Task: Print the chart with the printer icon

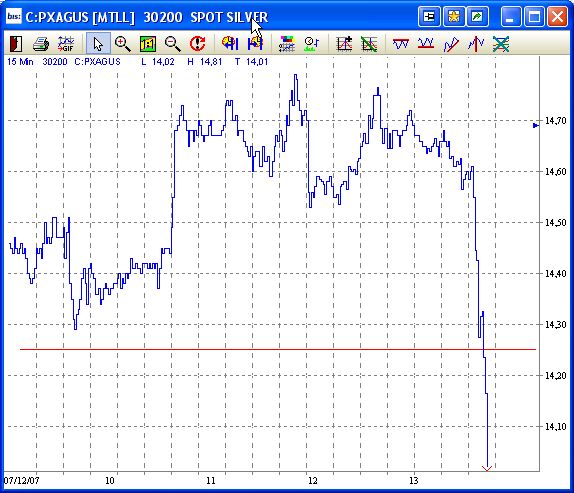Action: pos(41,44)
